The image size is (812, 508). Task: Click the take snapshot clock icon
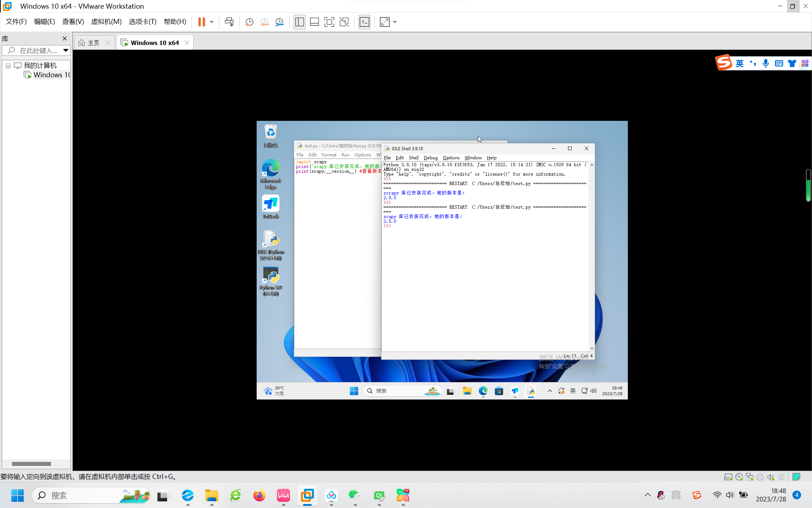tap(249, 22)
